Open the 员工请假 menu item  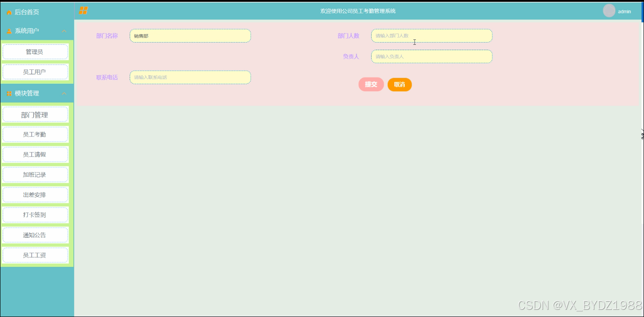[35, 154]
